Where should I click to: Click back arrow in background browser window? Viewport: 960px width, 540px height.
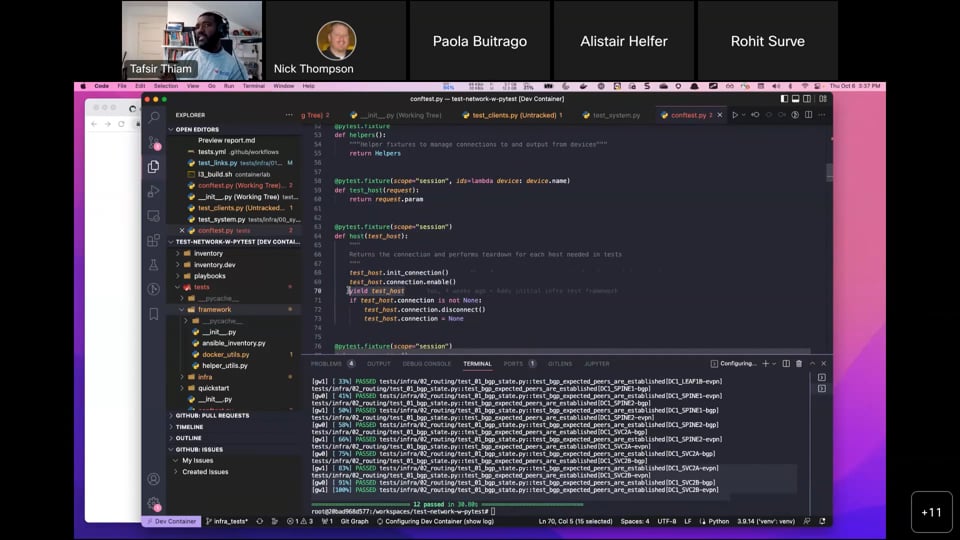94,124
